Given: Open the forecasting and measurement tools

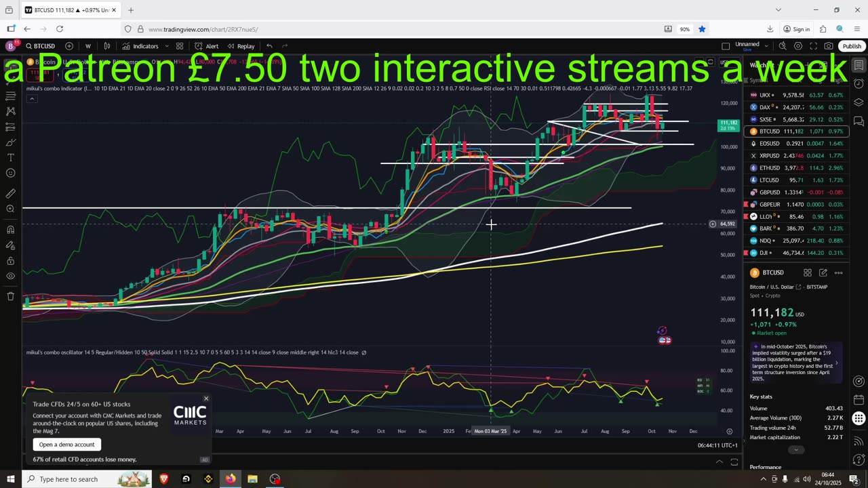Looking at the screenshot, I should point(10,127).
